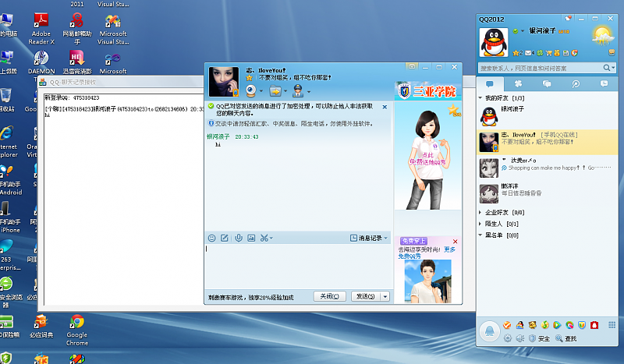Click the QQ penguin profile avatar

tap(494, 43)
